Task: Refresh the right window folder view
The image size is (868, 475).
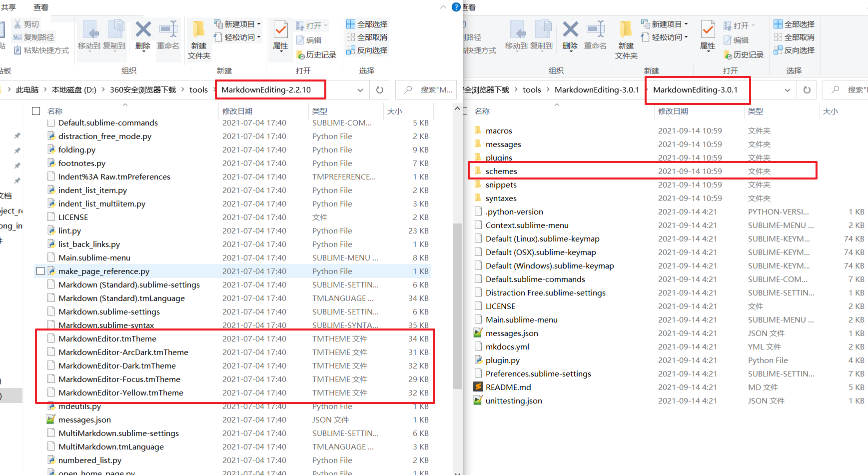Action: 807,90
